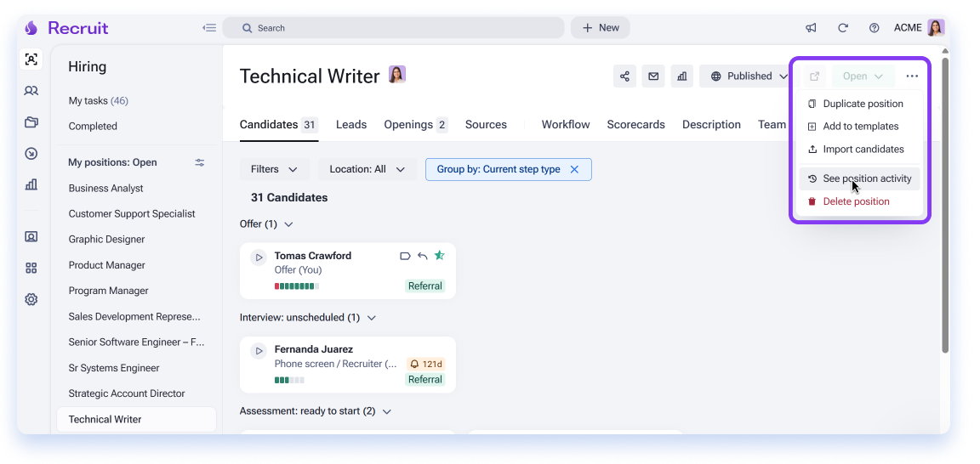Click the refresh icon in top bar
Image resolution: width=980 pixels, height=464 pixels.
(x=842, y=28)
